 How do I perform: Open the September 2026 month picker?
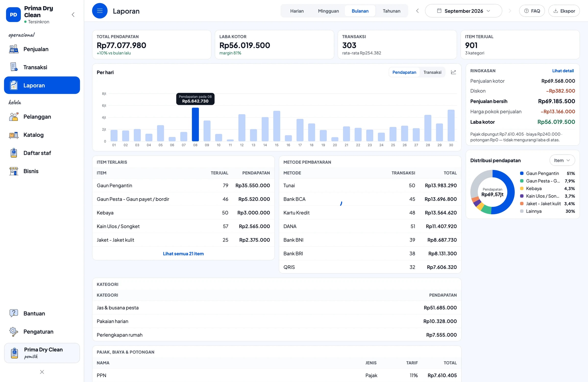pos(464,11)
